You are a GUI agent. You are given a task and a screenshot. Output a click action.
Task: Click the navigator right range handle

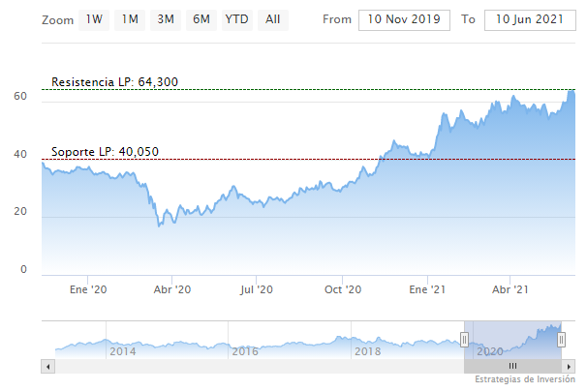562,339
